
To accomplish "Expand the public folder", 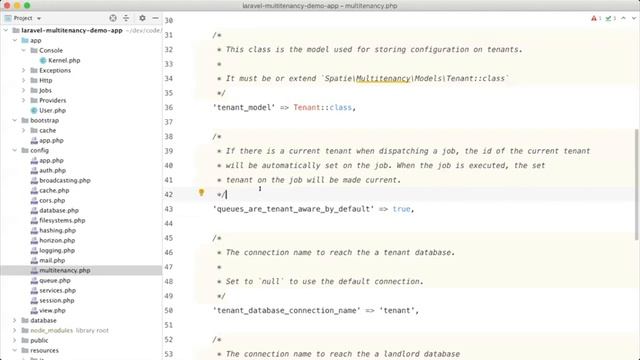I will 15,340.
